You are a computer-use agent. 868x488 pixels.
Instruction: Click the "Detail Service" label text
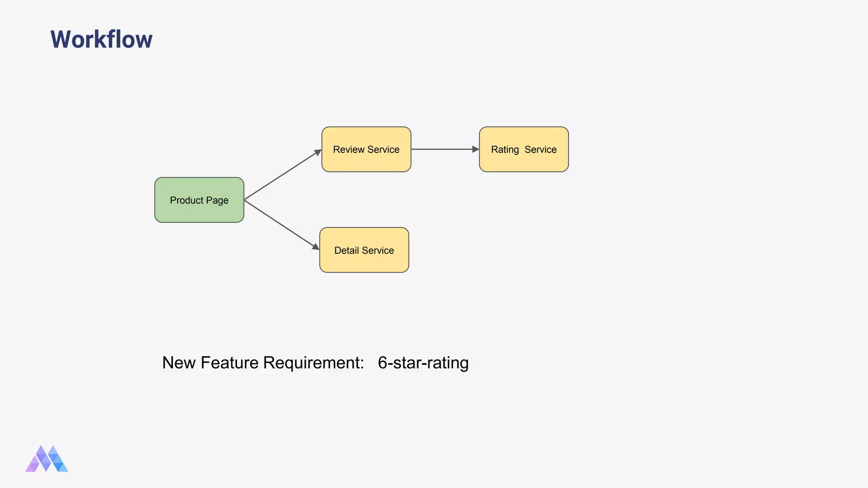pyautogui.click(x=364, y=250)
